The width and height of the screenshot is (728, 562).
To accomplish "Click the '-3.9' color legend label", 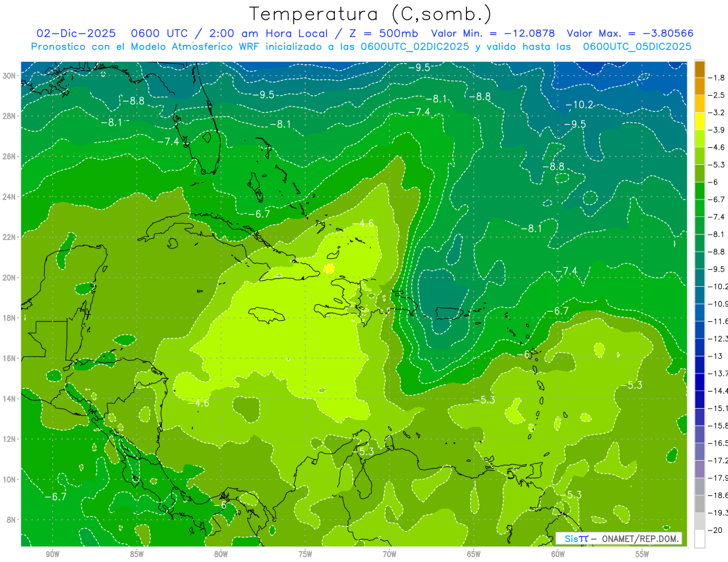I will coord(716,130).
